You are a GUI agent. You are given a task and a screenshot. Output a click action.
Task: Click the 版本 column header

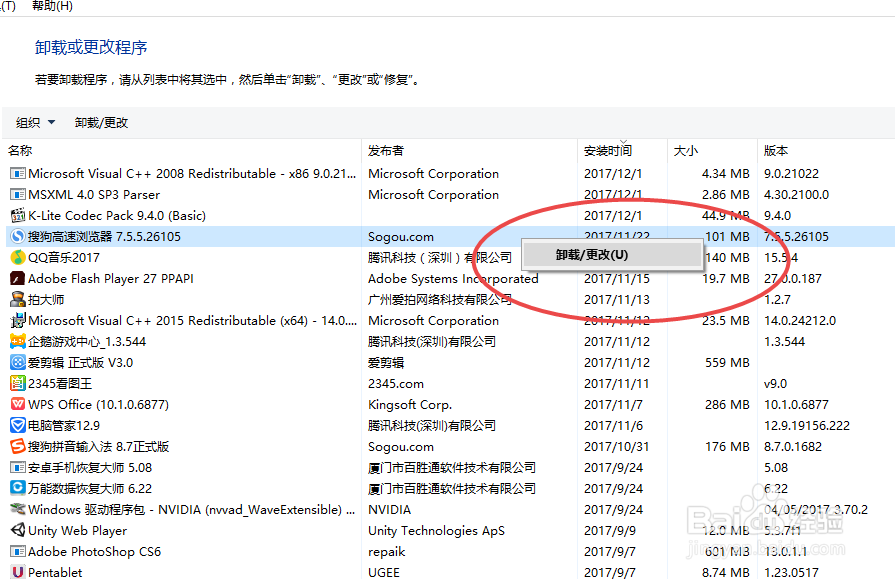coord(776,150)
